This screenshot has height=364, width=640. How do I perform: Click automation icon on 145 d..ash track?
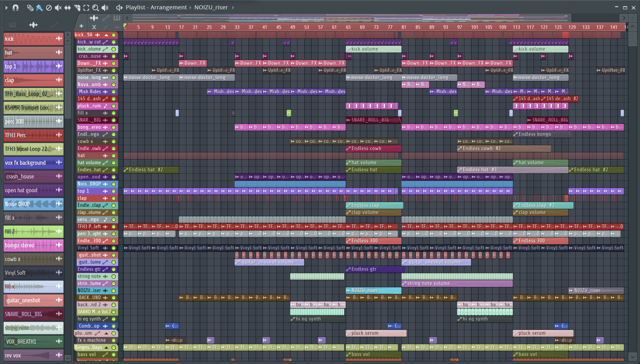click(x=105, y=99)
